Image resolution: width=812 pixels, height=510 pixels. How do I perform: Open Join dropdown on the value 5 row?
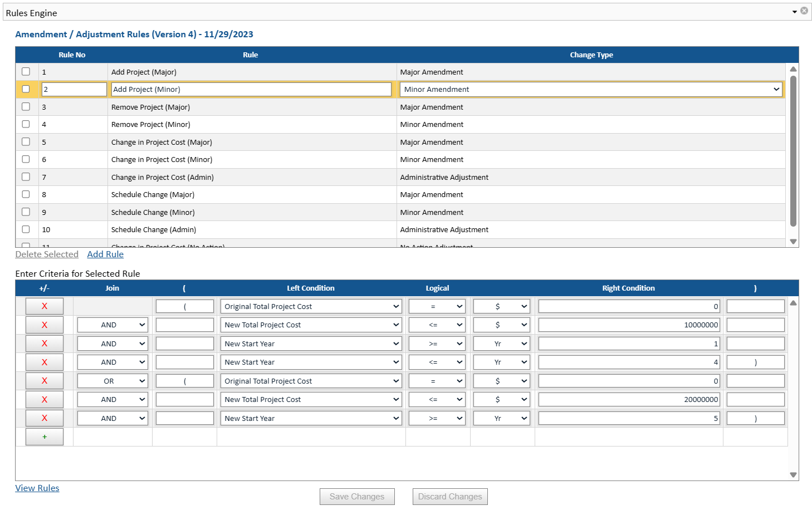(x=112, y=418)
